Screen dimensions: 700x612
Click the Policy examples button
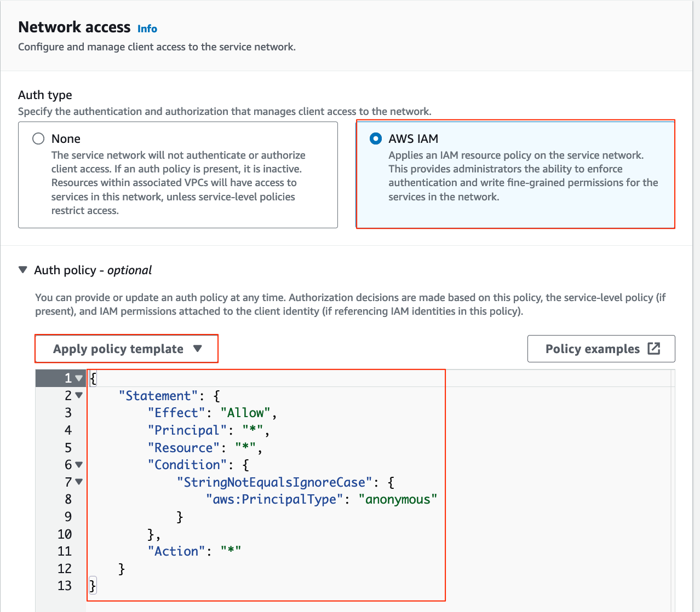coord(601,349)
